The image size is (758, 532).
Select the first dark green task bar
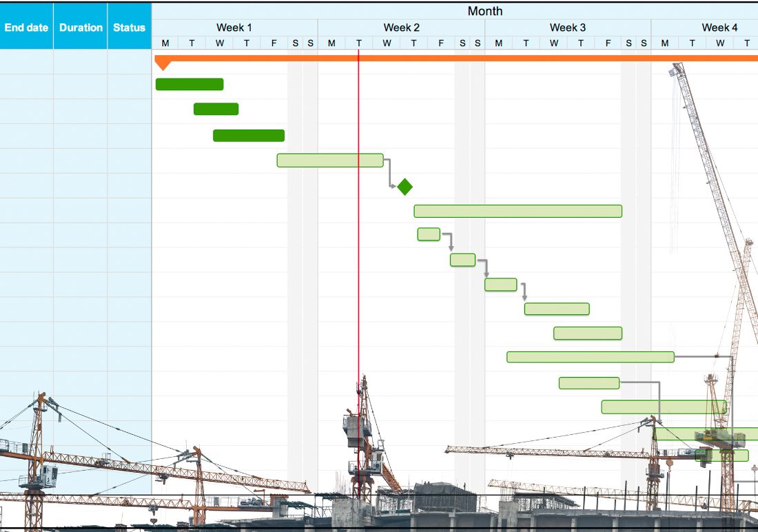click(x=189, y=84)
